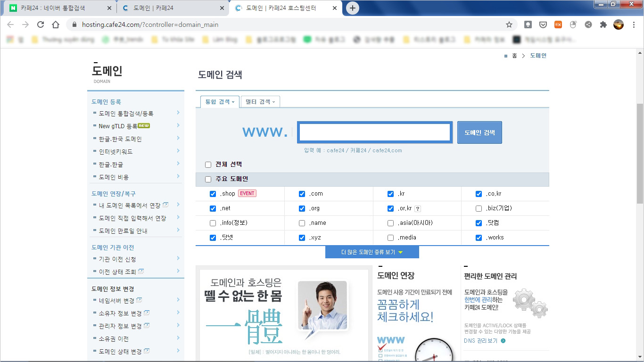
Task: Click the arrow icon next to DNS 관리 보기
Action: click(503, 341)
